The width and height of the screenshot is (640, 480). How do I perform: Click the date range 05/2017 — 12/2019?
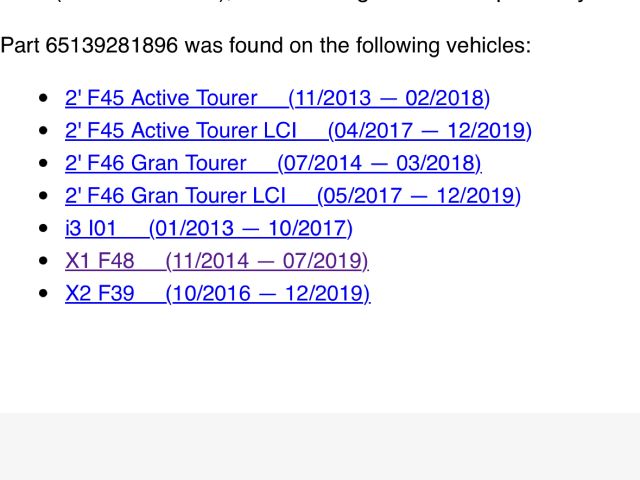coord(419,196)
